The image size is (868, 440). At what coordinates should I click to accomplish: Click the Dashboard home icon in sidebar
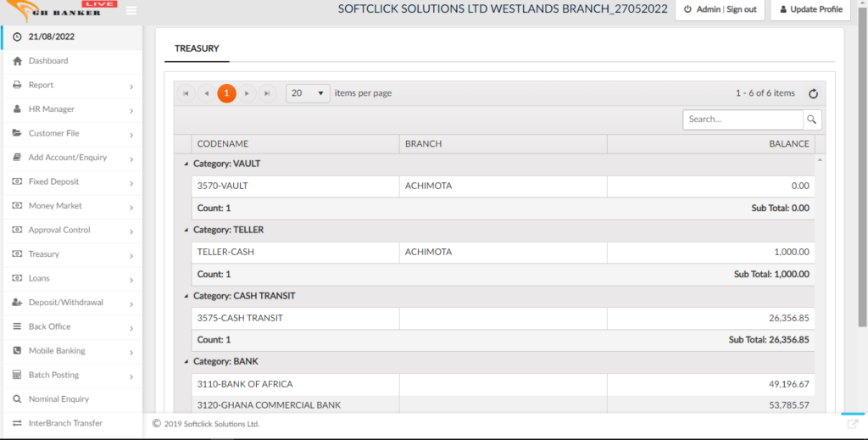(18, 61)
